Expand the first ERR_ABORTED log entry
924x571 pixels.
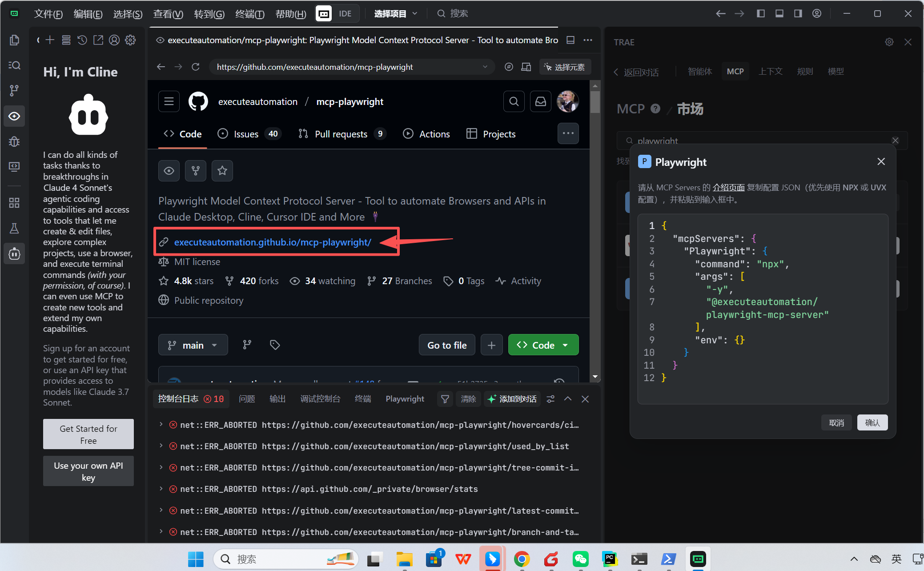[161, 425]
